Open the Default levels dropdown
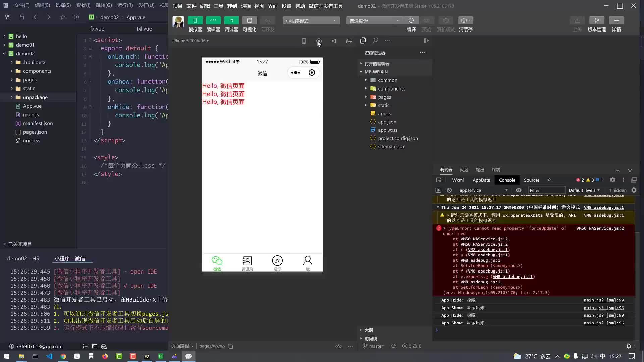The height and width of the screenshot is (362, 644). [584, 190]
